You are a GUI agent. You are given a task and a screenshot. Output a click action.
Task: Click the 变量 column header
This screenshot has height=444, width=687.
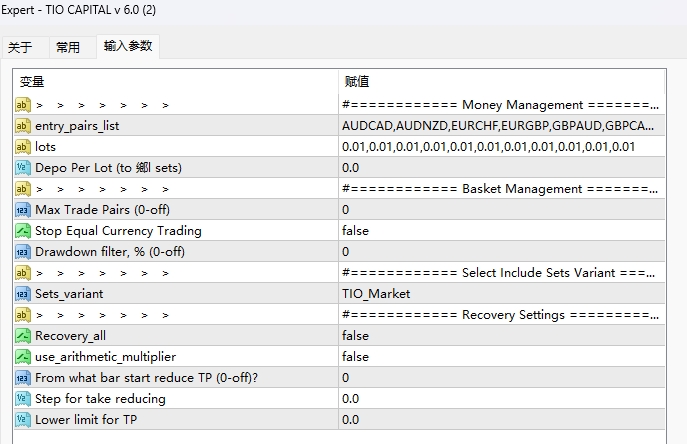coord(176,82)
